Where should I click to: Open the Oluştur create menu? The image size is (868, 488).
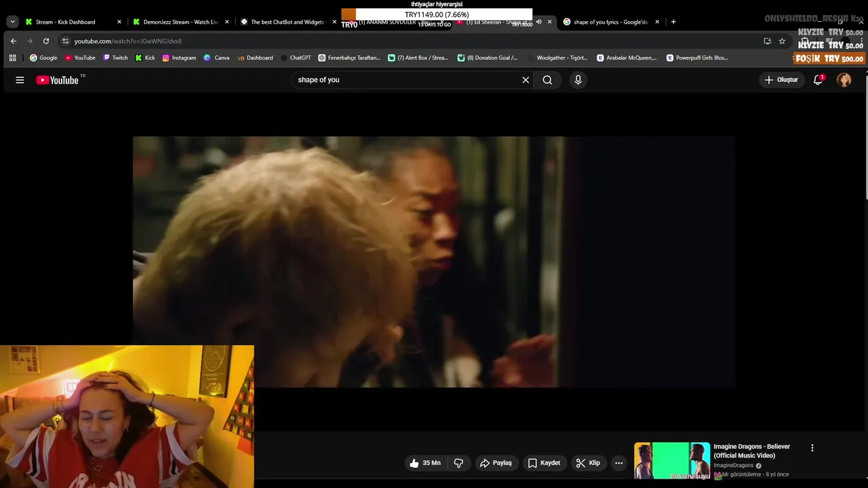(x=781, y=80)
